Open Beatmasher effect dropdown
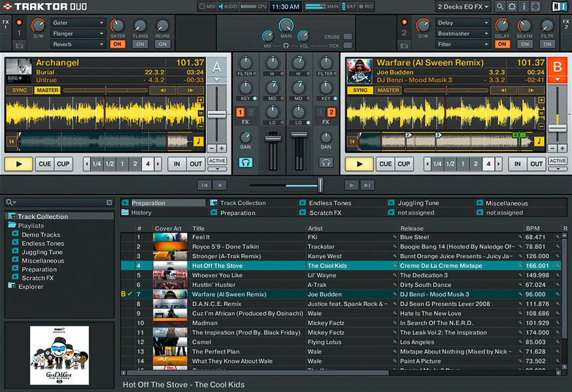Viewport: 572px width, 392px height. pyautogui.click(x=463, y=33)
